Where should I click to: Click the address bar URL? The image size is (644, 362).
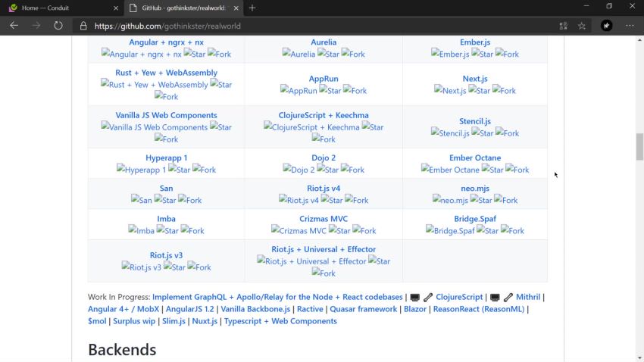click(x=167, y=26)
